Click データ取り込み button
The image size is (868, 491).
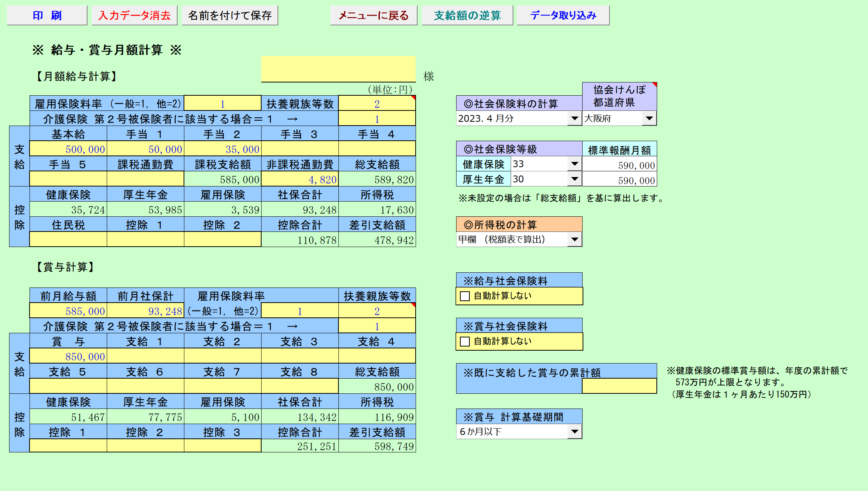click(x=563, y=16)
